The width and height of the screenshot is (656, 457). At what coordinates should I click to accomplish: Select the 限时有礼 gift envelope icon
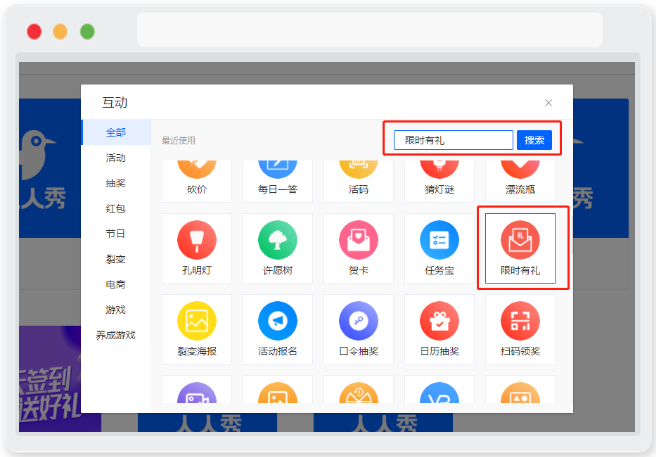pyautogui.click(x=520, y=240)
